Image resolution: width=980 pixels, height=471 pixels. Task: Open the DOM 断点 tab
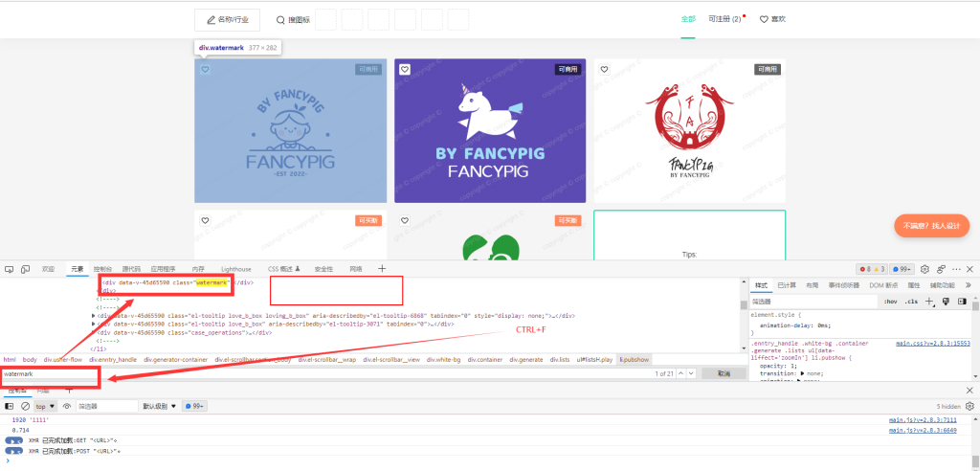883,285
